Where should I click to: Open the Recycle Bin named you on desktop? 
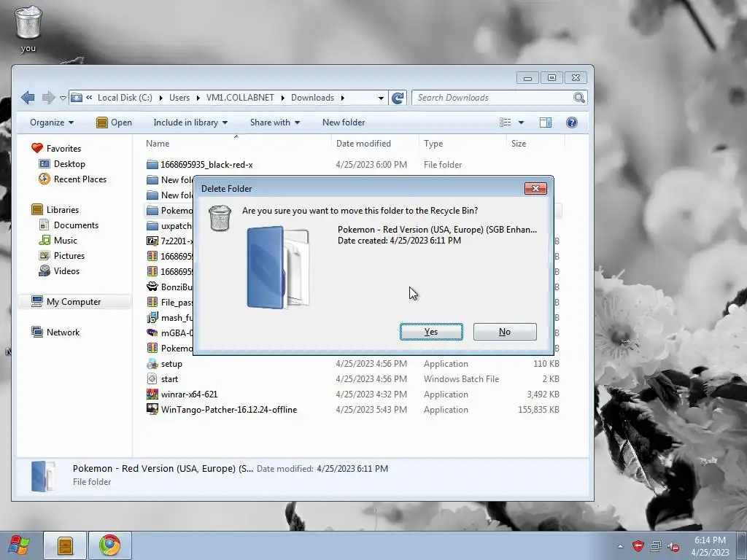pos(28,28)
